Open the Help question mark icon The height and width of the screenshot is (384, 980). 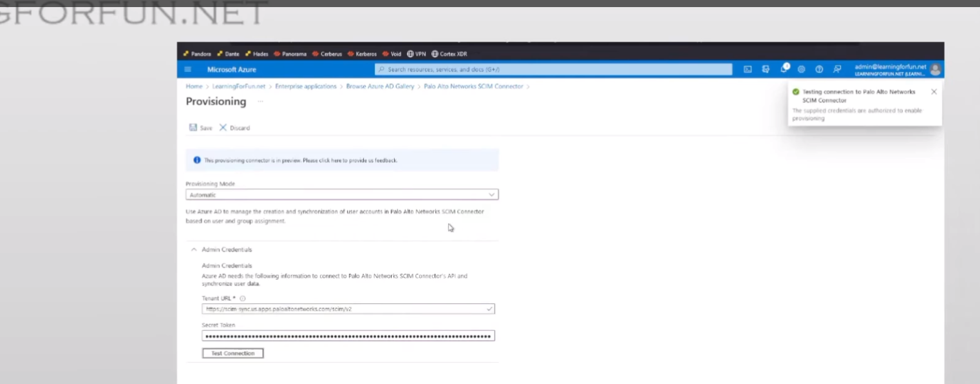pos(819,70)
